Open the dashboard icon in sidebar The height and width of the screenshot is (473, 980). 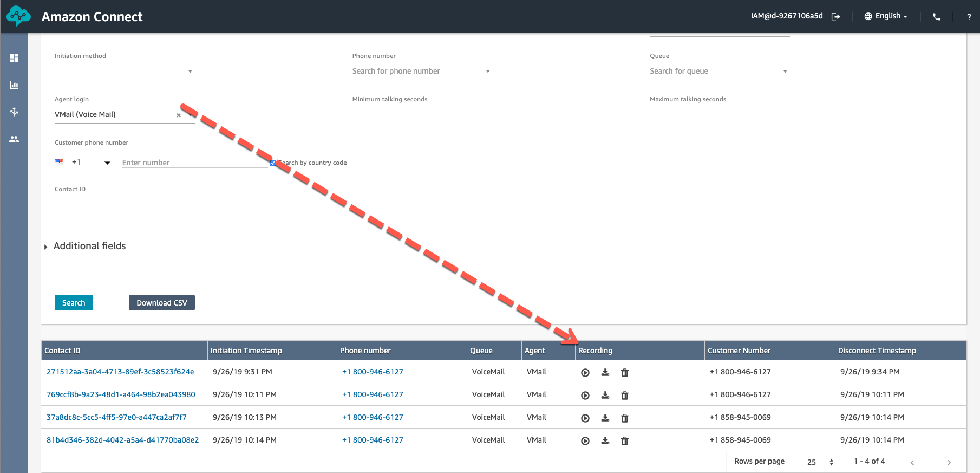pos(14,58)
